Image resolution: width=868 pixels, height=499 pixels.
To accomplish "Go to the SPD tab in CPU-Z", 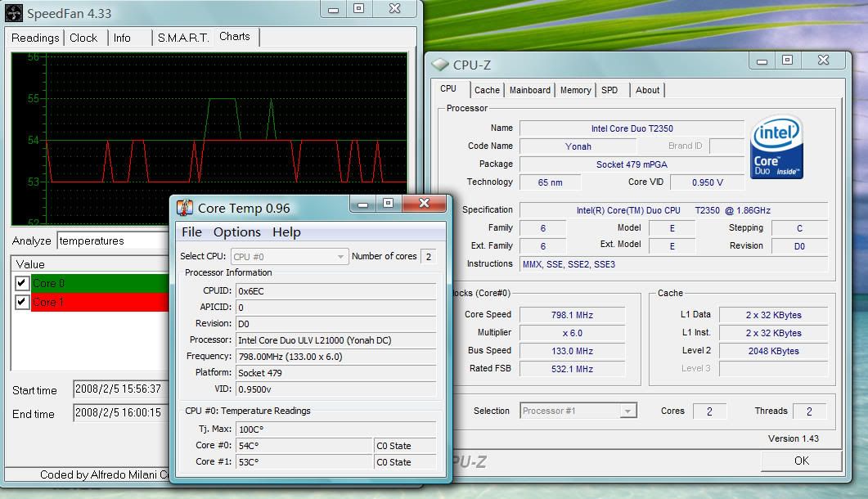I will coord(609,90).
